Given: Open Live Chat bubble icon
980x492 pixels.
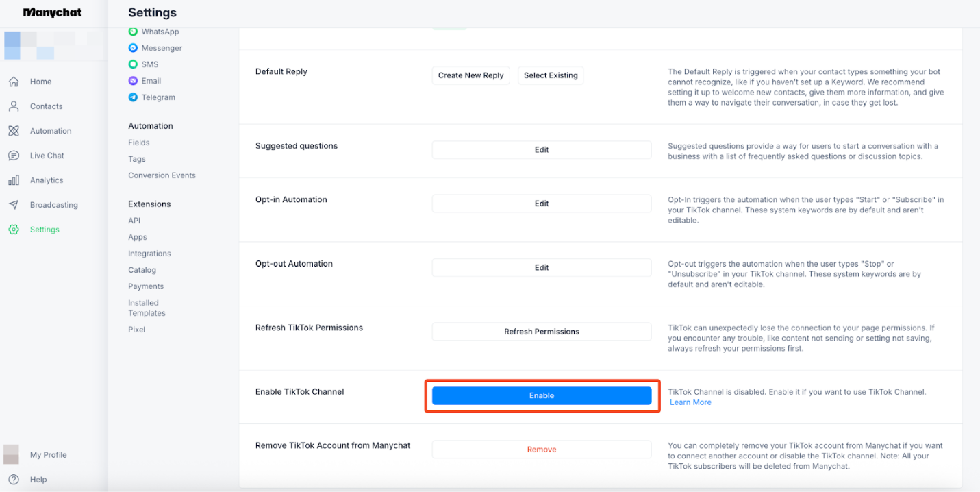Looking at the screenshot, I should (x=14, y=156).
